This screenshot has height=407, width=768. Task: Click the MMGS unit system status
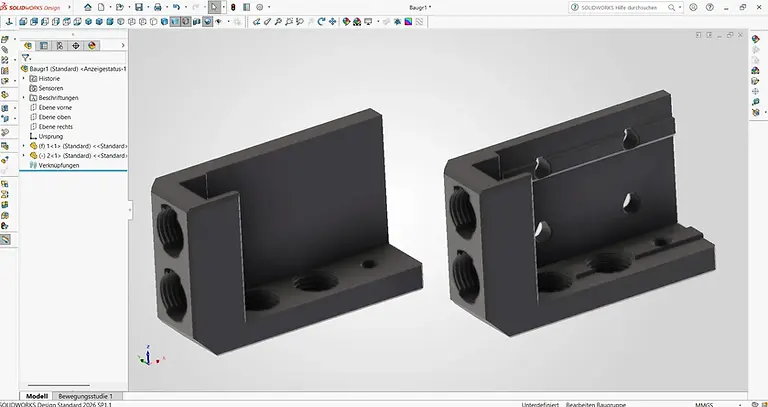click(704, 405)
